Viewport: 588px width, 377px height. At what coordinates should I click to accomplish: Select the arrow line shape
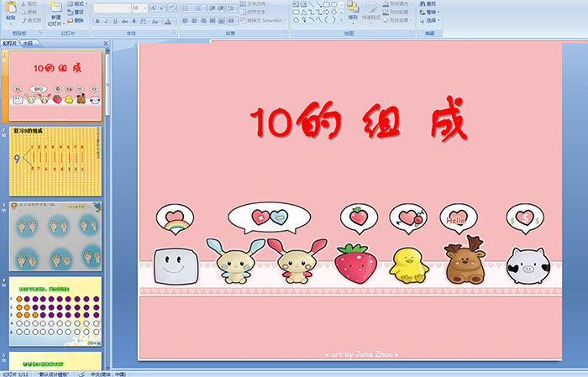pos(318,4)
